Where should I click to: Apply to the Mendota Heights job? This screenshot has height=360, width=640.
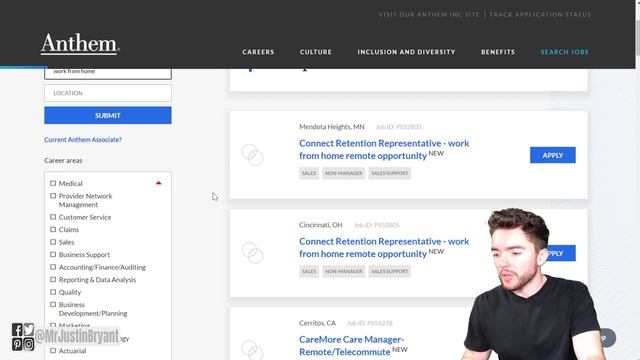click(553, 155)
